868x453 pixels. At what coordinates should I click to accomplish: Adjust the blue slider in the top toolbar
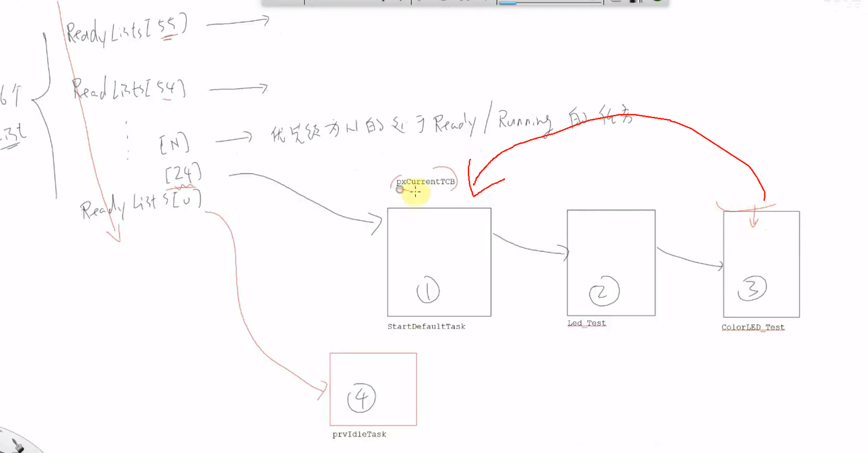tap(551, 2)
